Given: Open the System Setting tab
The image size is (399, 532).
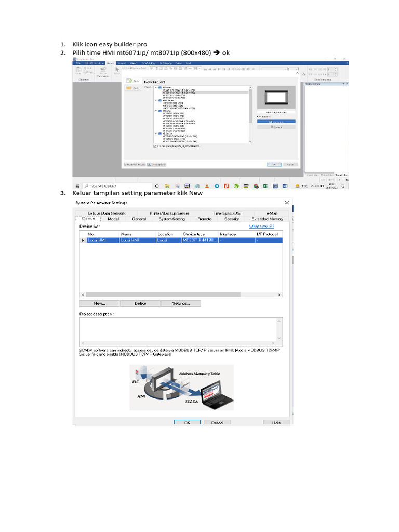Looking at the screenshot, I should click(171, 219).
